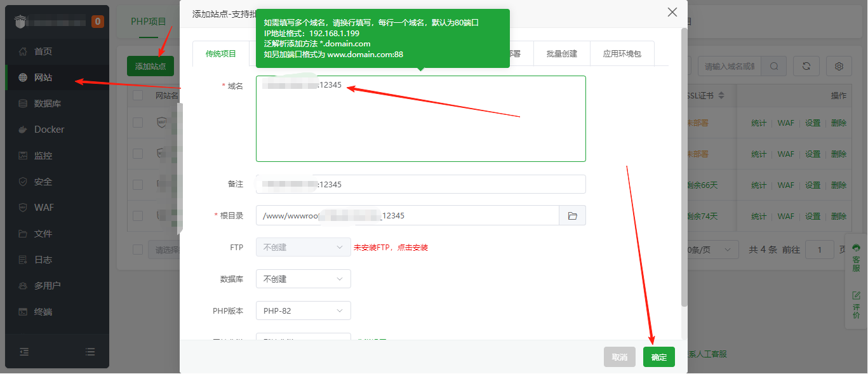868x374 pixels.
Task: Expand the 数据库 creation dropdown
Action: coord(303,279)
